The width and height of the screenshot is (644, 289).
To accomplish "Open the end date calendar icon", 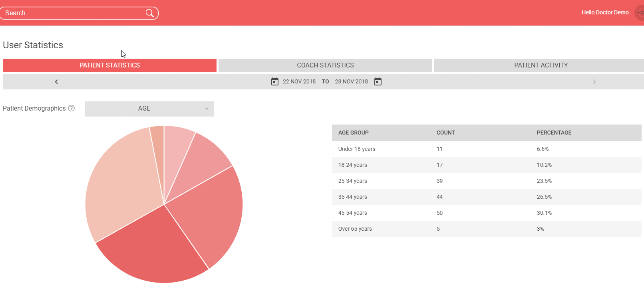I will coord(378,81).
